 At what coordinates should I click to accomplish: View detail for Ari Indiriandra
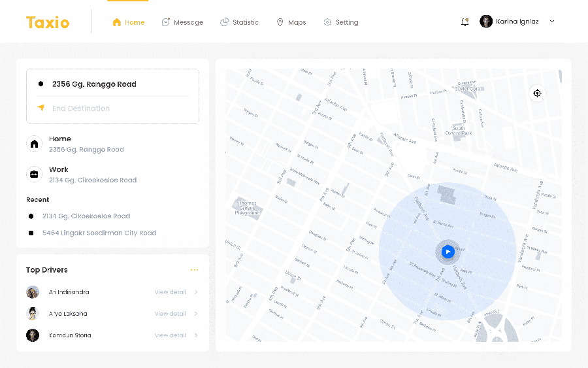171,292
